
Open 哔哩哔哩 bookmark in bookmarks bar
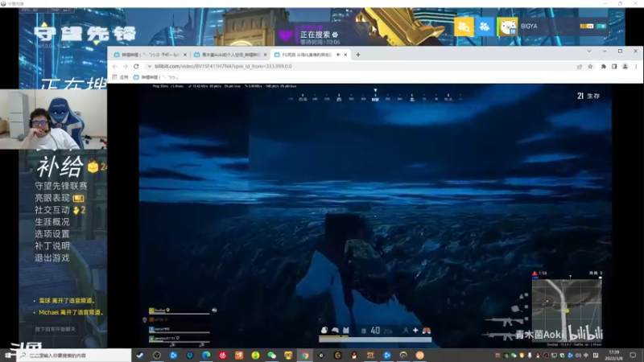pyautogui.click(x=155, y=77)
